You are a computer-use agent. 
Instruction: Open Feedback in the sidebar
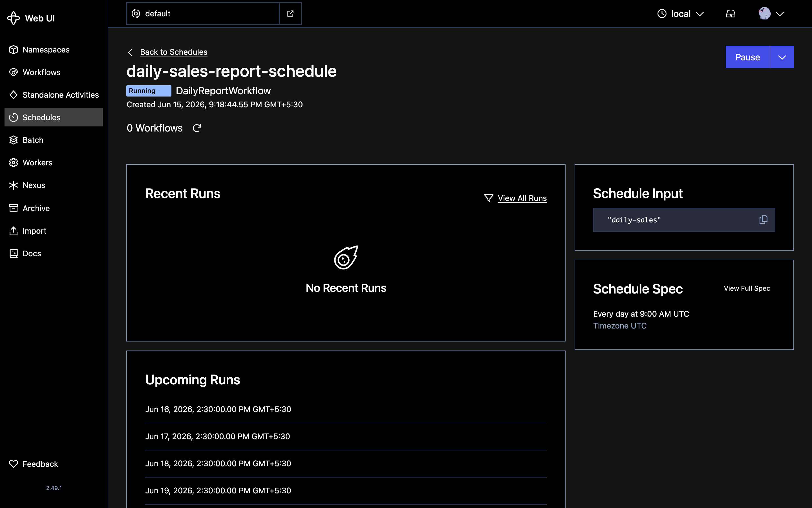54,464
